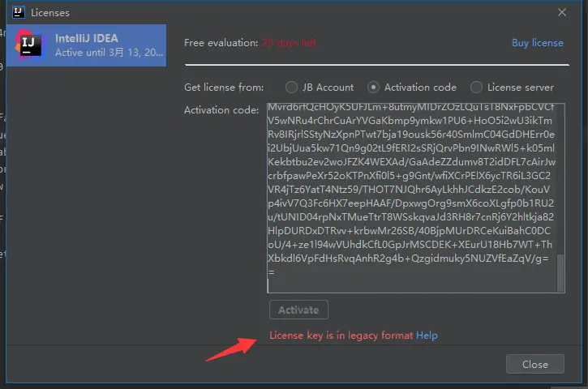The image size is (588, 389).
Task: Click the 'Get license from:' label
Action: coord(224,88)
